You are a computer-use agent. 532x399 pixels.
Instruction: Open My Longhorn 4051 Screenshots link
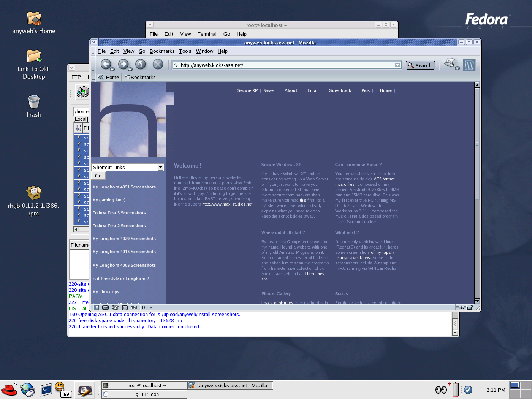point(124,187)
